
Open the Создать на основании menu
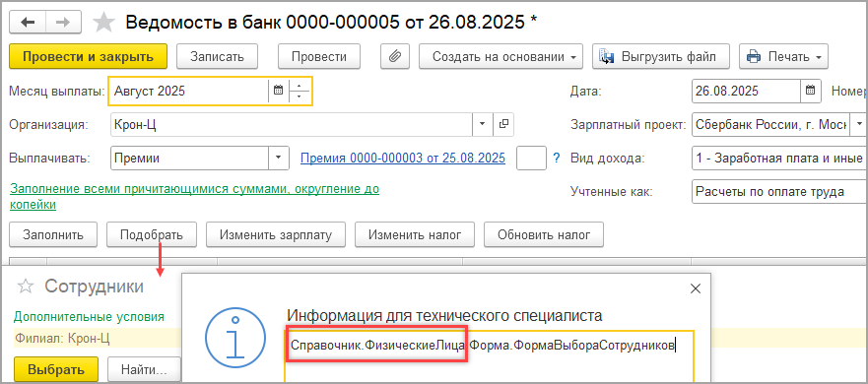(x=501, y=56)
